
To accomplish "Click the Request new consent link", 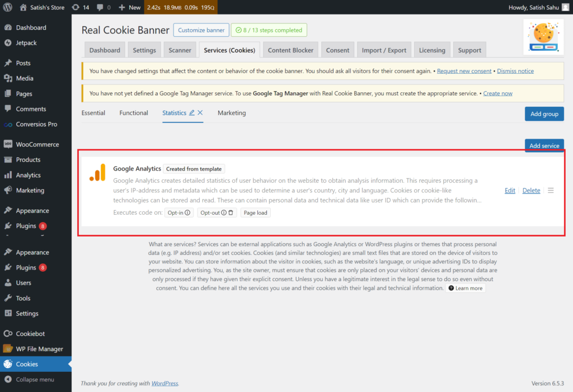I will point(464,71).
